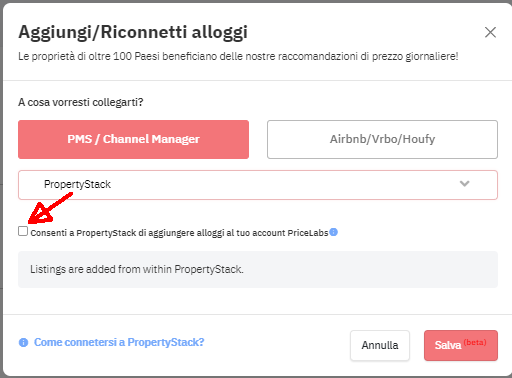This screenshot has width=512, height=378.
Task: Click the 'A cosa vorresti collegarti?' label
Action: (x=81, y=102)
